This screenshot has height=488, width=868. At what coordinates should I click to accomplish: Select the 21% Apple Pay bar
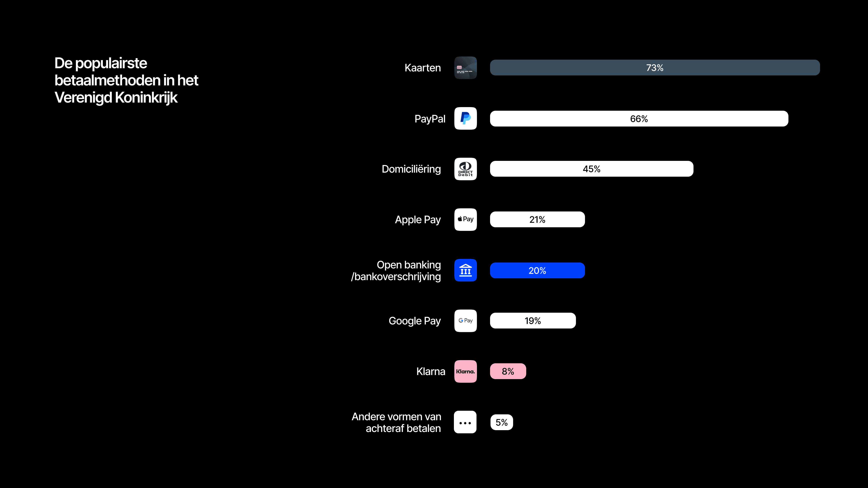(x=537, y=219)
